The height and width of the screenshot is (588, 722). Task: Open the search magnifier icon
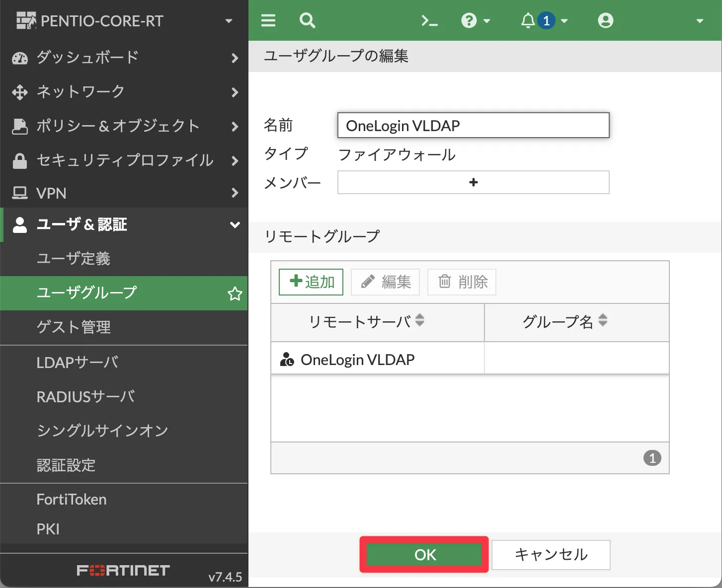[307, 20]
